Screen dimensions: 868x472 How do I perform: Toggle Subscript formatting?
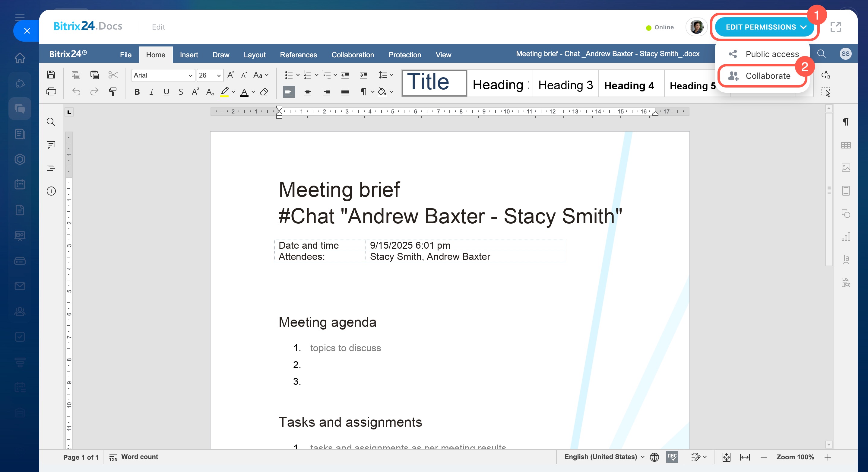[x=210, y=92]
